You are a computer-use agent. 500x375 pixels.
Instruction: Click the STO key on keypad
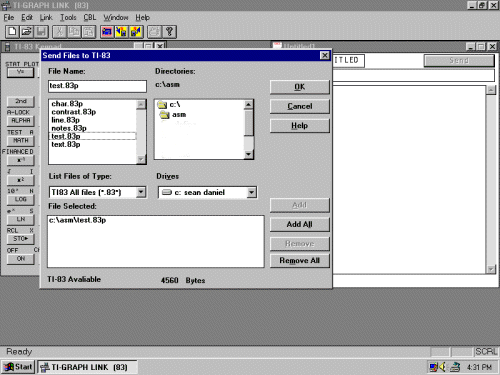pyautogui.click(x=21, y=239)
